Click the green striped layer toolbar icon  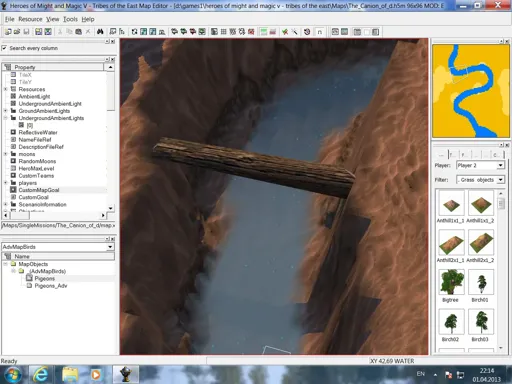264,32
